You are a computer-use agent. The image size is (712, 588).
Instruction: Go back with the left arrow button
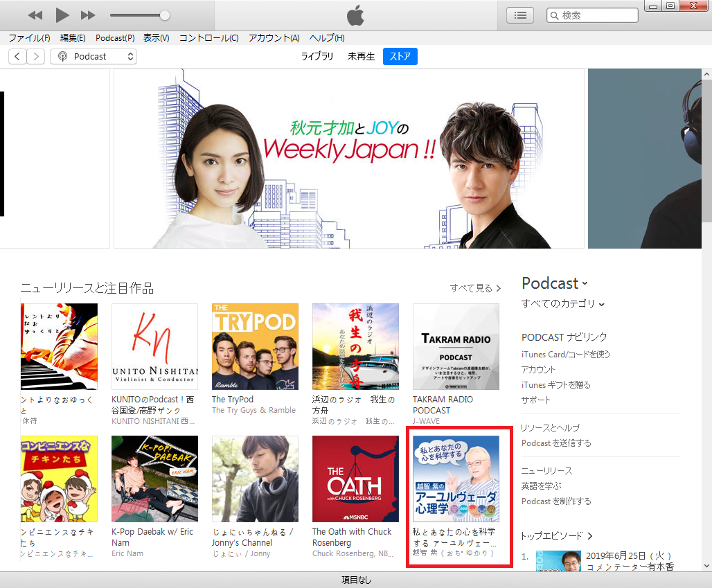point(17,56)
